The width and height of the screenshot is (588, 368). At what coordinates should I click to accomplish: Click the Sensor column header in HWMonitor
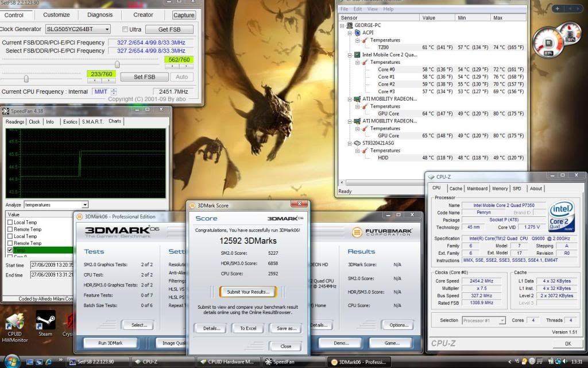pyautogui.click(x=379, y=18)
